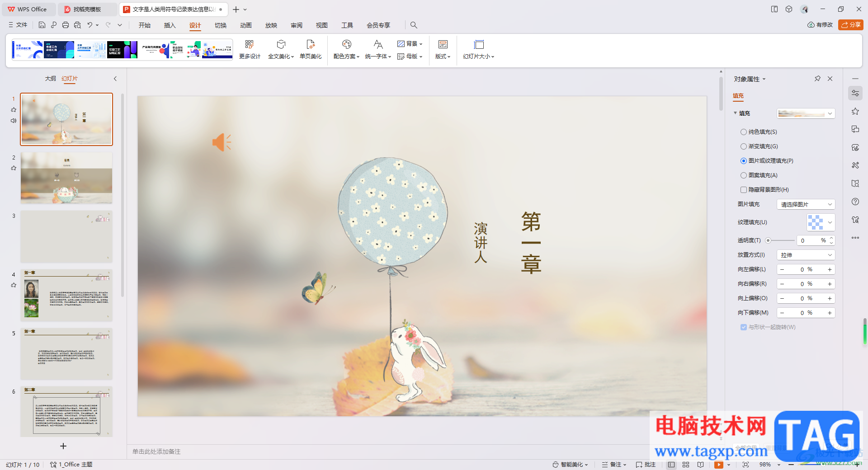This screenshot has width=868, height=470.
Task: Switch to normal view icon in status bar
Action: (x=671, y=465)
